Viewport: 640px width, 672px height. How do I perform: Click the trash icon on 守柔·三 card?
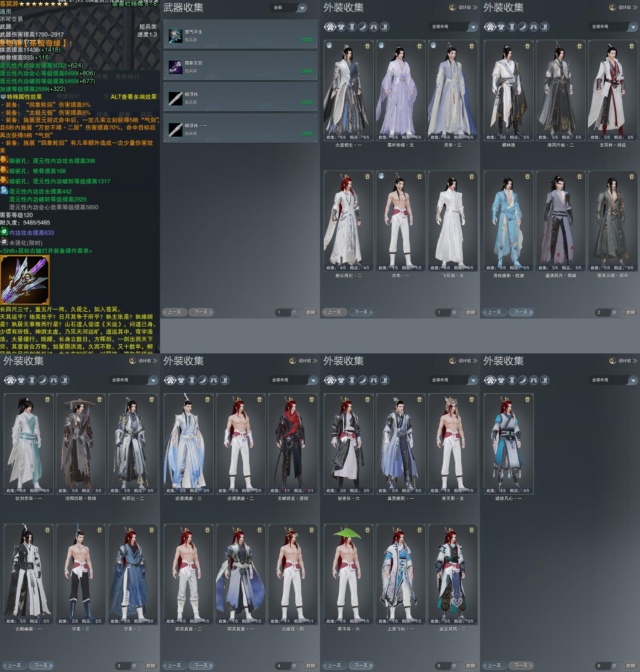pos(100,530)
